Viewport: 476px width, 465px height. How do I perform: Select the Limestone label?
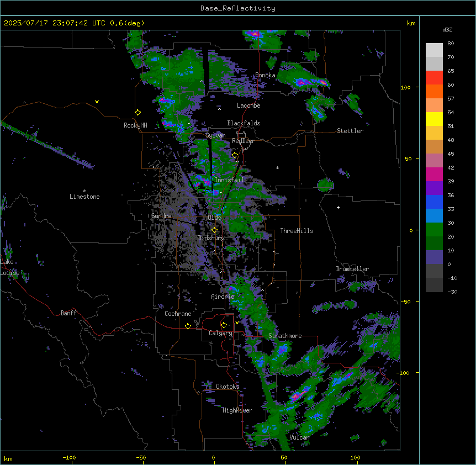click(x=84, y=197)
